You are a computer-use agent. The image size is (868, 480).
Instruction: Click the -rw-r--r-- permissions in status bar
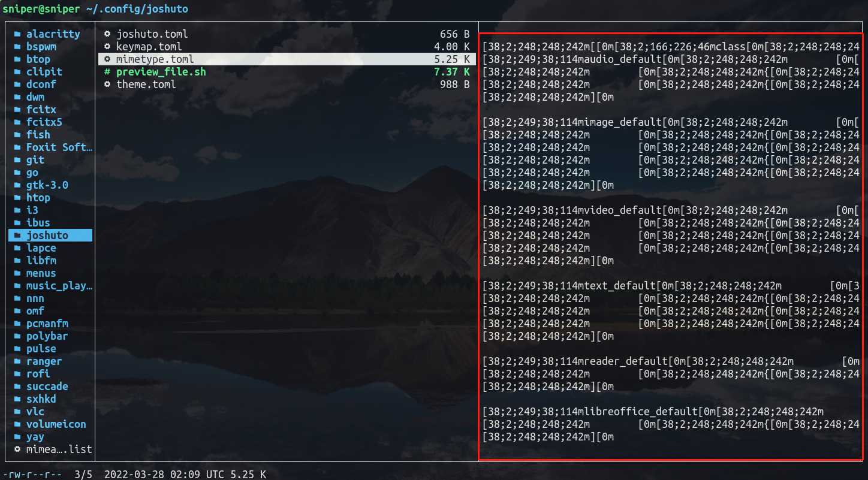pyautogui.click(x=32, y=475)
